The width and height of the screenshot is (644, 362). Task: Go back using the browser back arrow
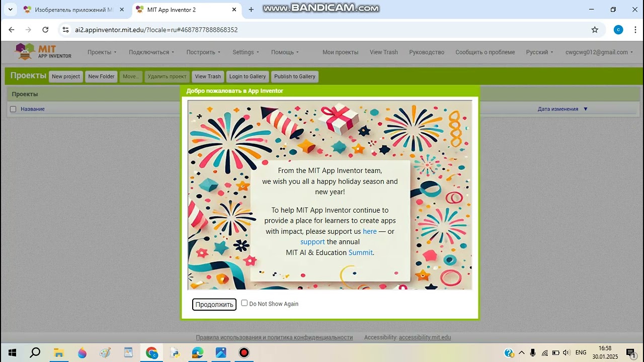click(x=12, y=30)
